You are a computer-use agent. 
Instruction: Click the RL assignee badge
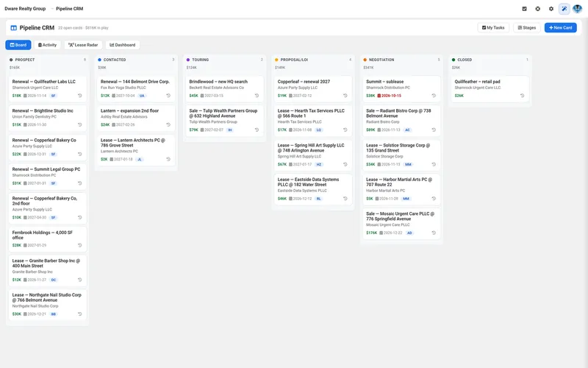318,199
